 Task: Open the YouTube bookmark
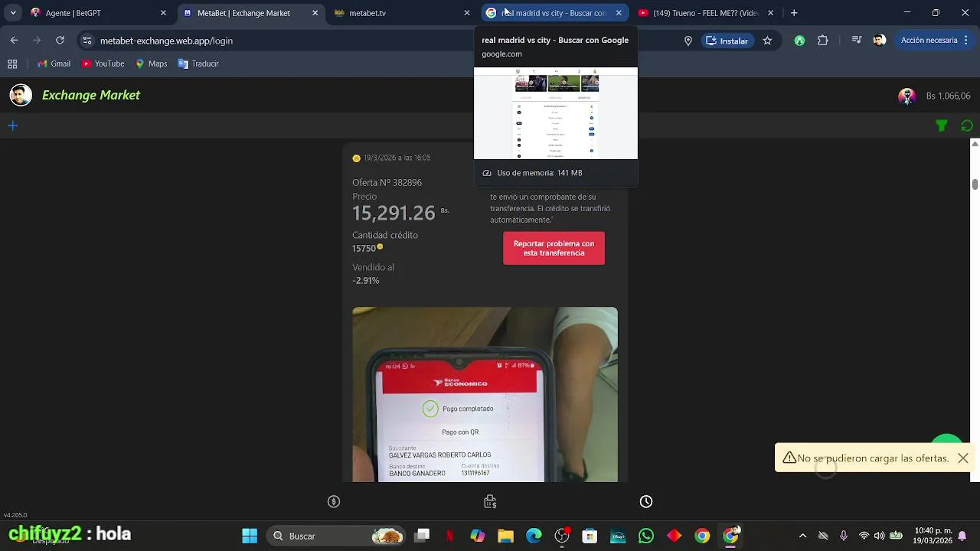103,64
